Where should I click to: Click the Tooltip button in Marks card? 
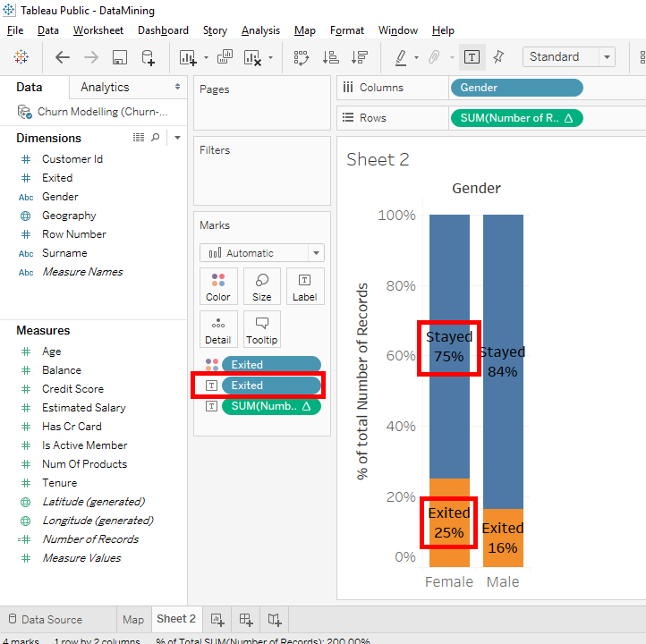262,328
